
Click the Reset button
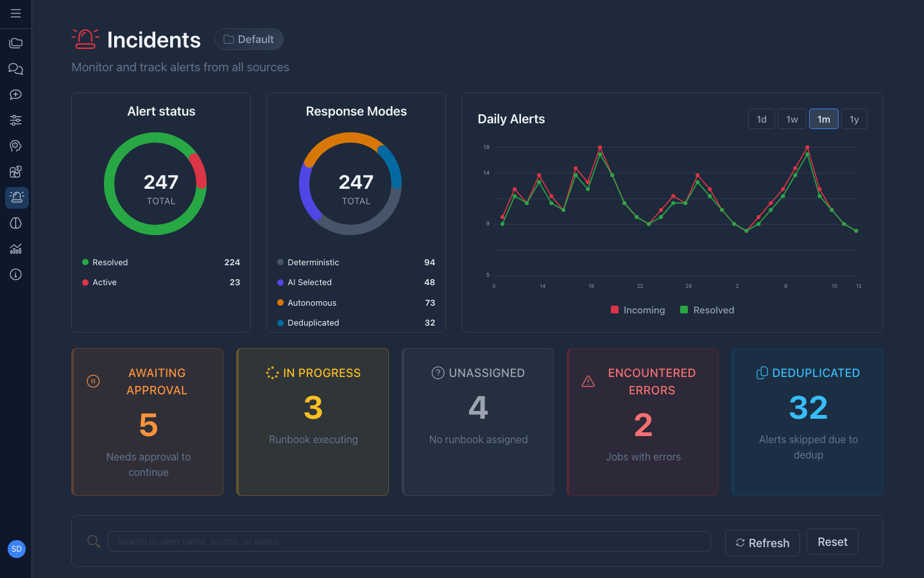coord(832,541)
